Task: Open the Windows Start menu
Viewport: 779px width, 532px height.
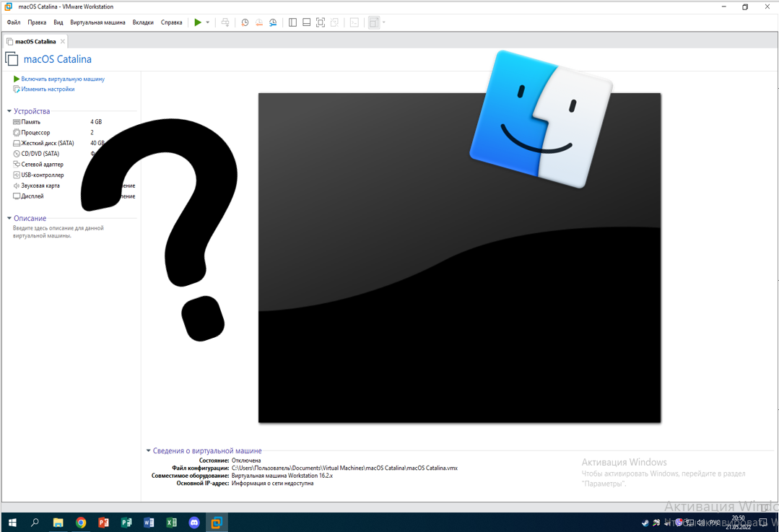Action: (x=12, y=523)
